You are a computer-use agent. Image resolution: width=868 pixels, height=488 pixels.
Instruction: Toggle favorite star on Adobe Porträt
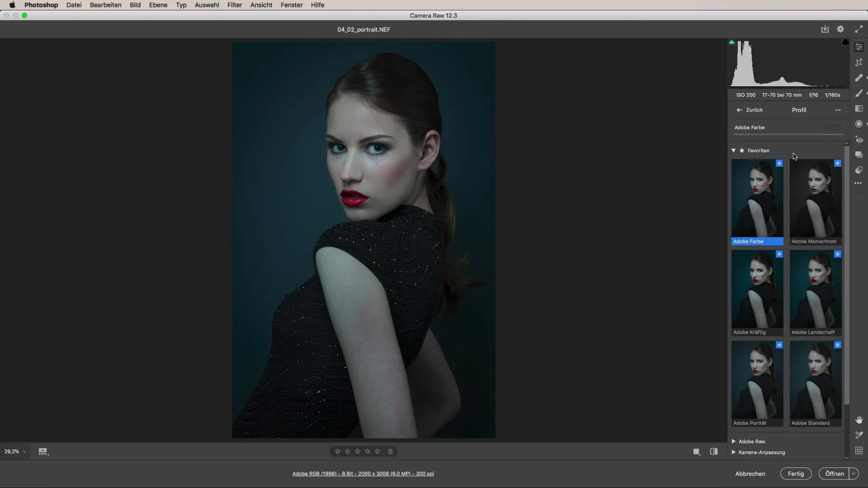click(x=779, y=345)
